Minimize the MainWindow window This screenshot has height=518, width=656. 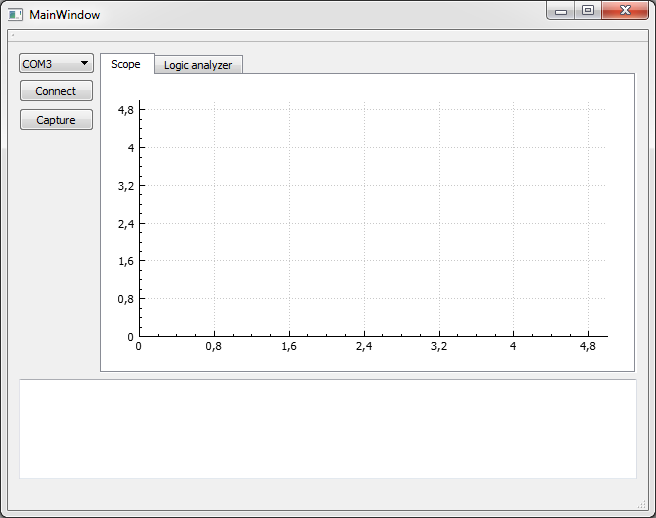pyautogui.click(x=561, y=11)
